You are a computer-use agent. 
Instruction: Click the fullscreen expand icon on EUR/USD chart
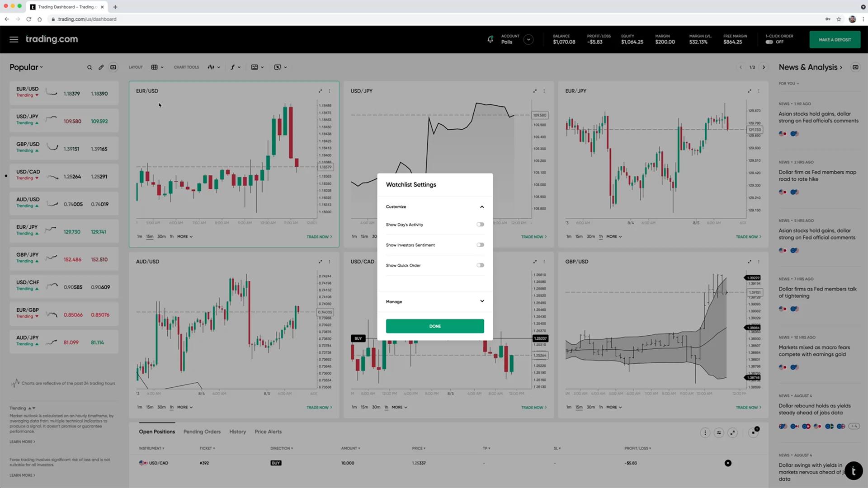(x=320, y=90)
